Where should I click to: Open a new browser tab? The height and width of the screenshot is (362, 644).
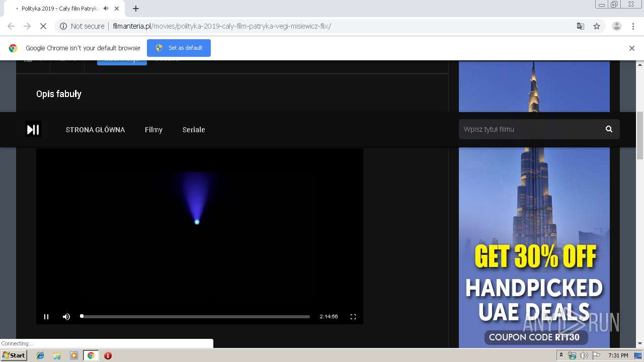coord(136,9)
